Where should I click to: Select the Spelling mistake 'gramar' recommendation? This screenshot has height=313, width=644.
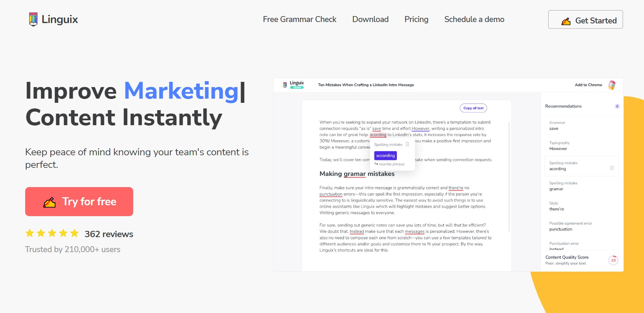pos(582,186)
